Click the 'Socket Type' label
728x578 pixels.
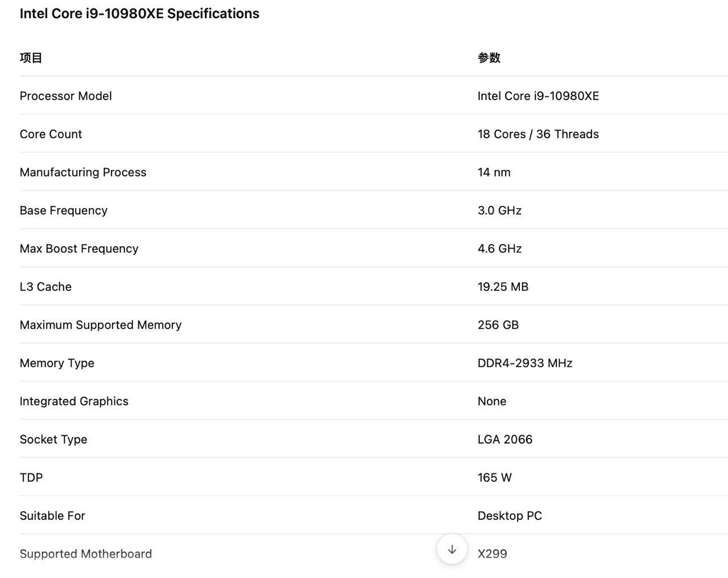53,439
